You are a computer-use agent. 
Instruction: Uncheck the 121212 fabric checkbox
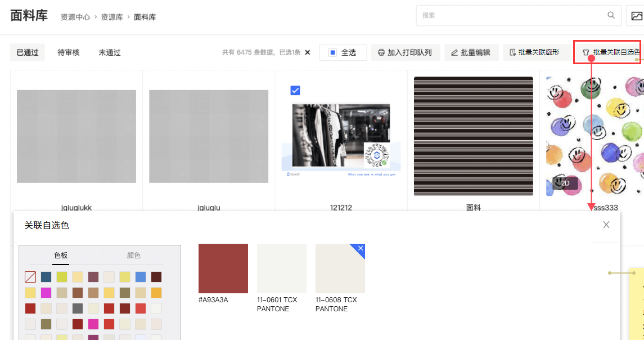[x=295, y=90]
